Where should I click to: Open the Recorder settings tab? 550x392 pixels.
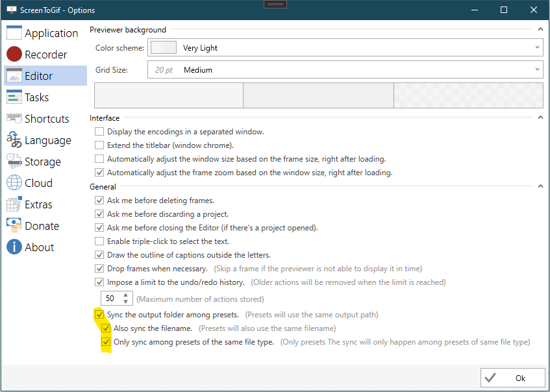click(45, 55)
